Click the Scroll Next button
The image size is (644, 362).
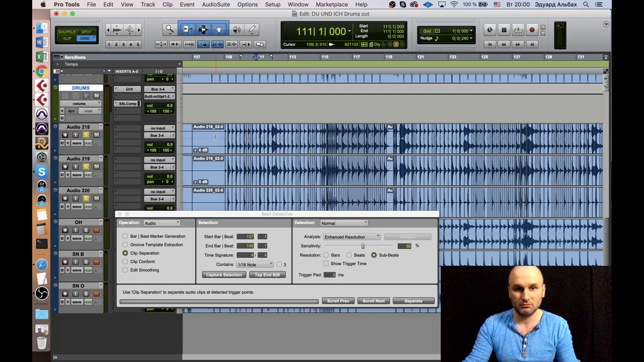coord(373,301)
